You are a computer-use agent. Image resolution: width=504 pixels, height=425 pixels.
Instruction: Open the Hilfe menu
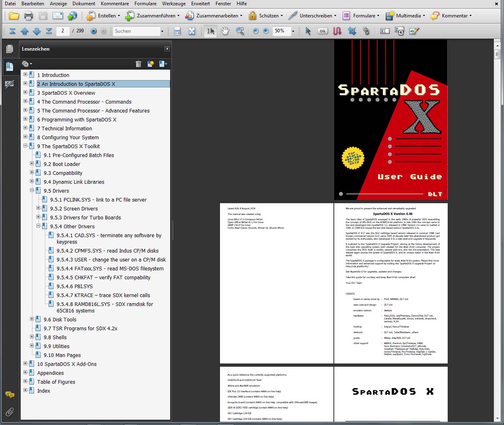[x=242, y=4]
